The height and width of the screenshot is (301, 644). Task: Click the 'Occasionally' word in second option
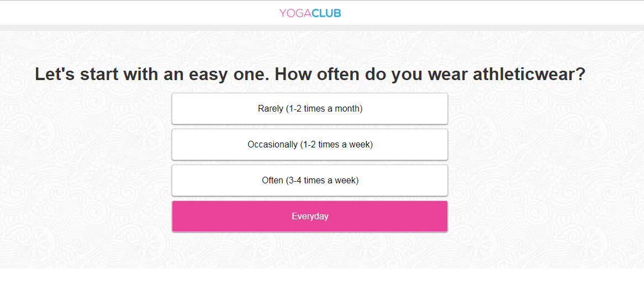tap(272, 145)
